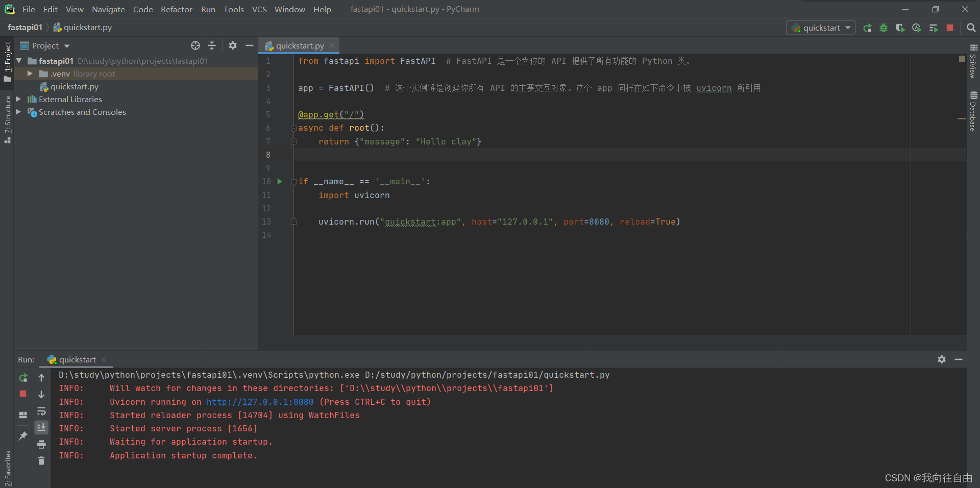This screenshot has width=980, height=488.
Task: Open the Database tool window
Action: (x=974, y=110)
